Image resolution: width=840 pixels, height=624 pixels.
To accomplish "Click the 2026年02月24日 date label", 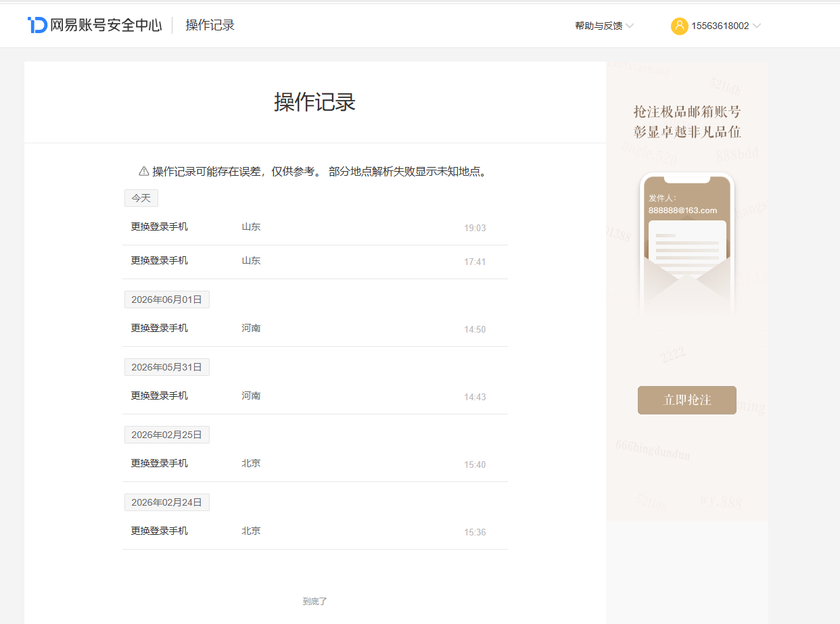I will pos(167,502).
